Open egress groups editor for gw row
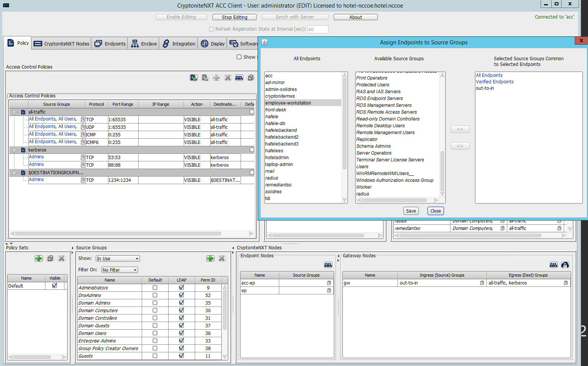The width and height of the screenshot is (588, 366). tap(566, 283)
